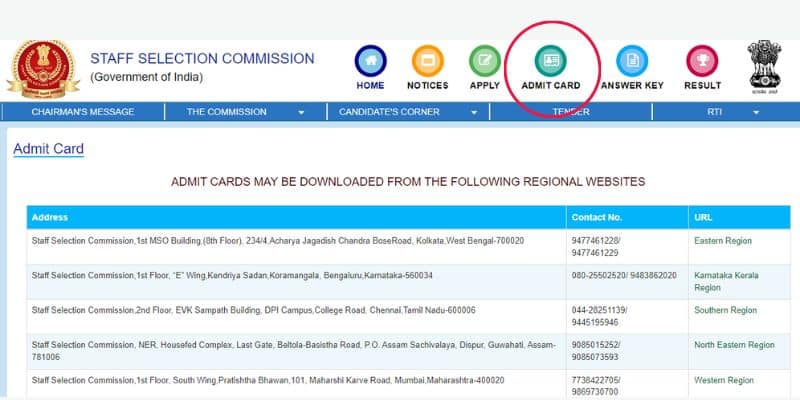Open the Southern Region link

tap(725, 310)
